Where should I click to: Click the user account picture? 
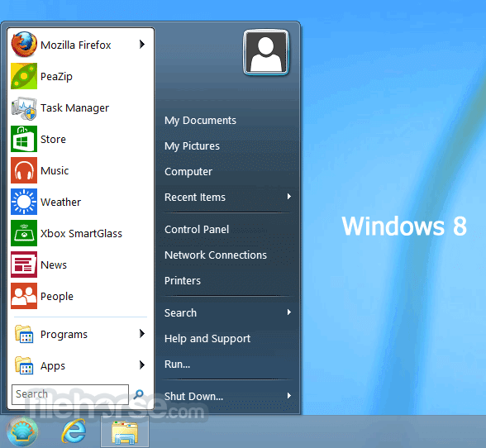(x=266, y=52)
